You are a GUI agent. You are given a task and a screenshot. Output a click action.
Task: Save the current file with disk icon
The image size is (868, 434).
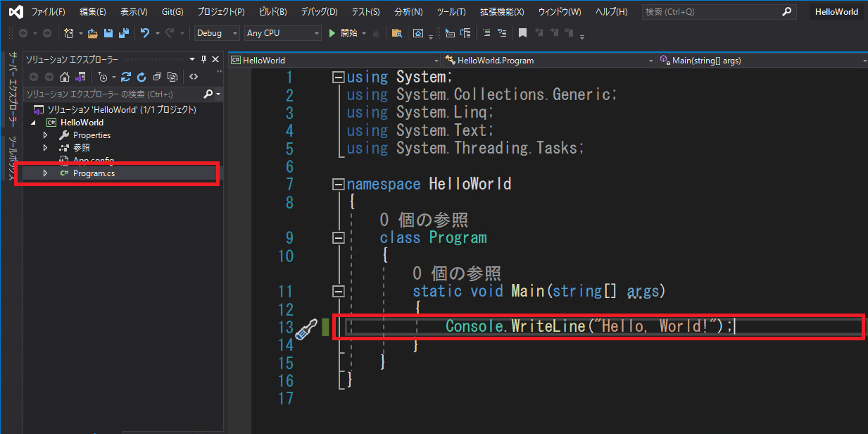click(108, 33)
